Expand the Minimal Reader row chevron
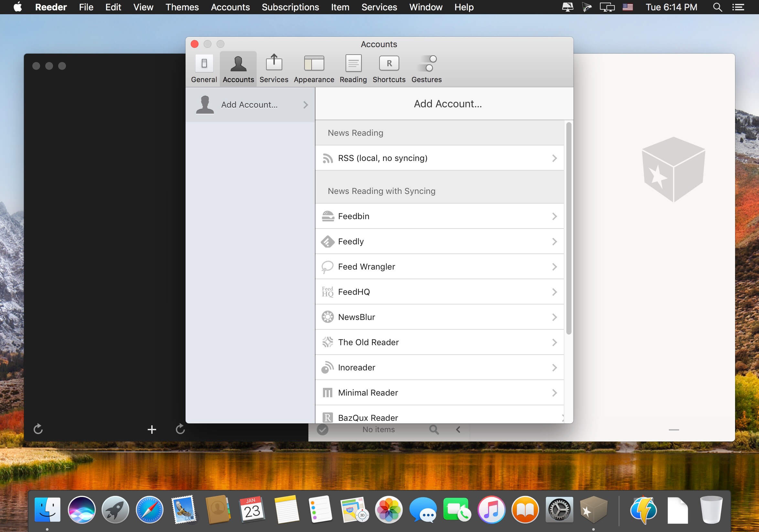 554,393
